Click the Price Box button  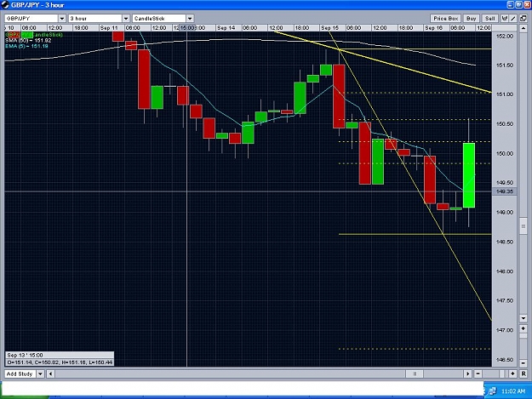(446, 19)
